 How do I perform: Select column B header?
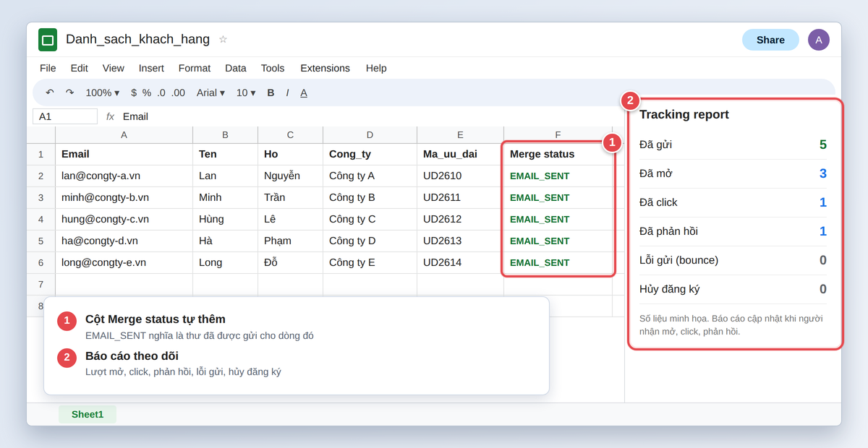click(x=226, y=134)
